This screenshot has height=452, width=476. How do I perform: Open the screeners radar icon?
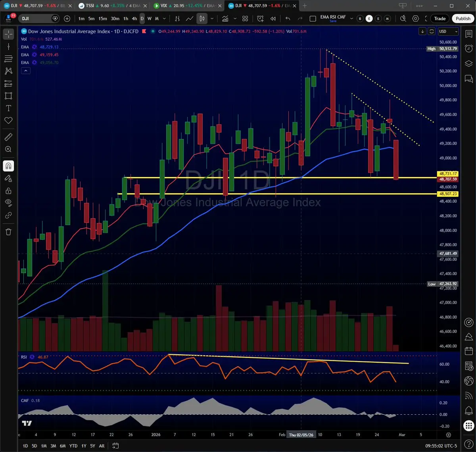(468, 322)
